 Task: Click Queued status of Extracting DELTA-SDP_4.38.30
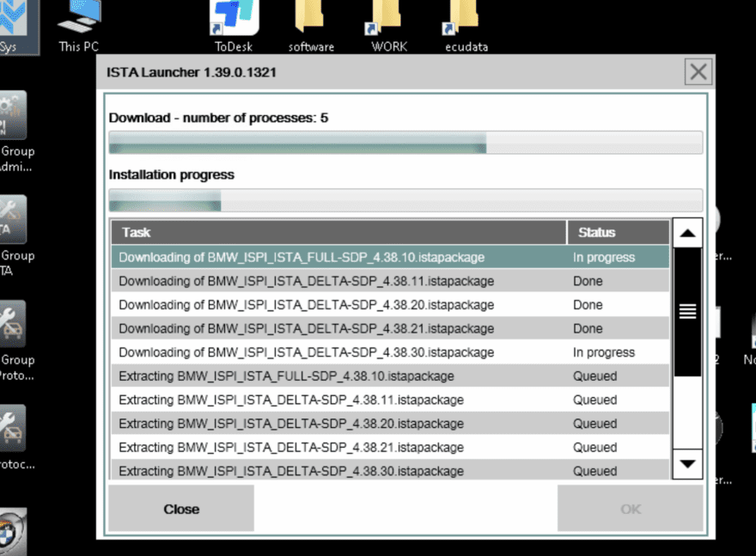coord(595,471)
